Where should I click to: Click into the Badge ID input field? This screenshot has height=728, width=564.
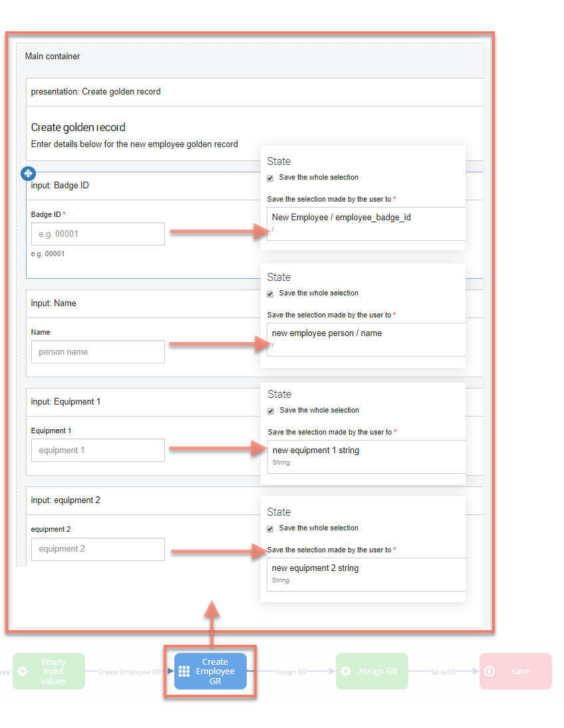click(98, 234)
